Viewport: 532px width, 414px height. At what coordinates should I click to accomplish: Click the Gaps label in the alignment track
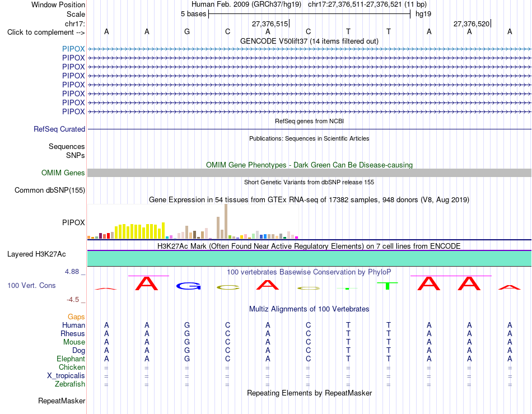76,317
